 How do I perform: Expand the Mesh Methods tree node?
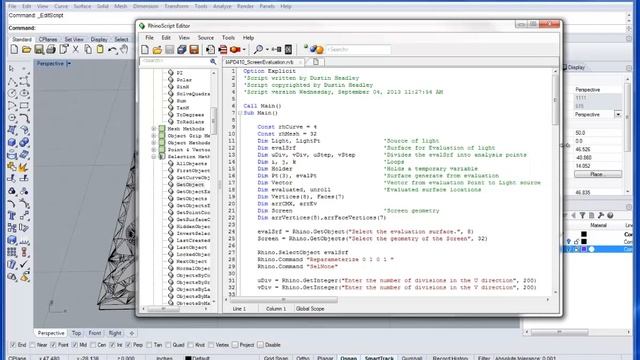coord(154,129)
